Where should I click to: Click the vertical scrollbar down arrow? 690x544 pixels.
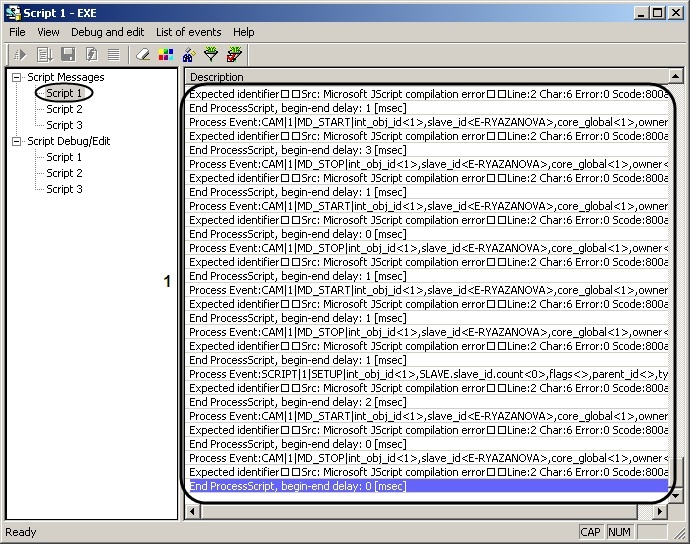676,494
